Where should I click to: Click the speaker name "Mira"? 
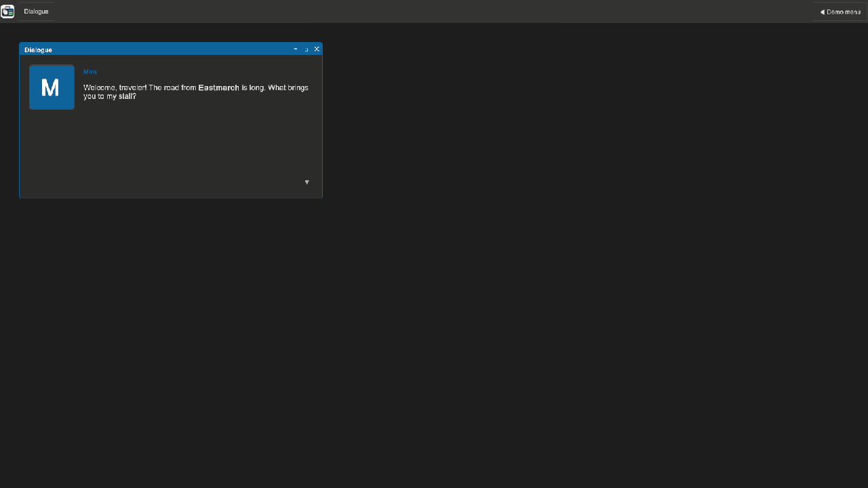click(x=90, y=72)
